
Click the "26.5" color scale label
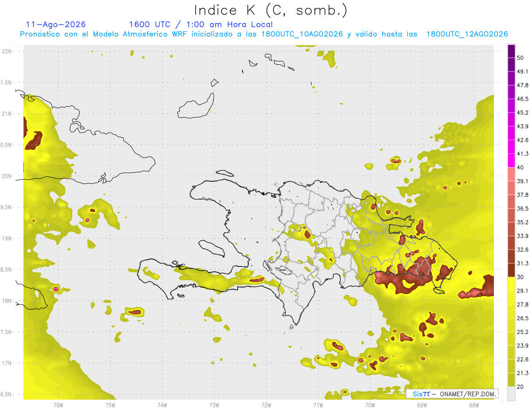coord(523,318)
